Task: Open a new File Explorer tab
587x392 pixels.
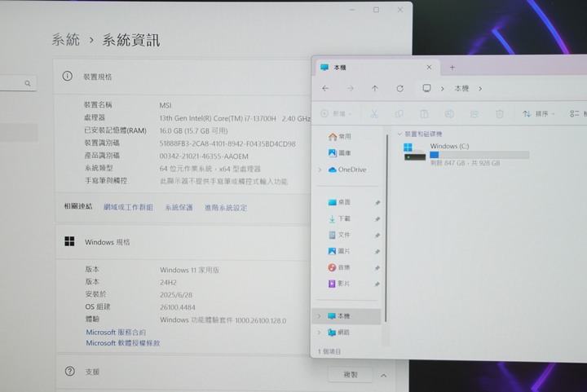Action: [452, 68]
